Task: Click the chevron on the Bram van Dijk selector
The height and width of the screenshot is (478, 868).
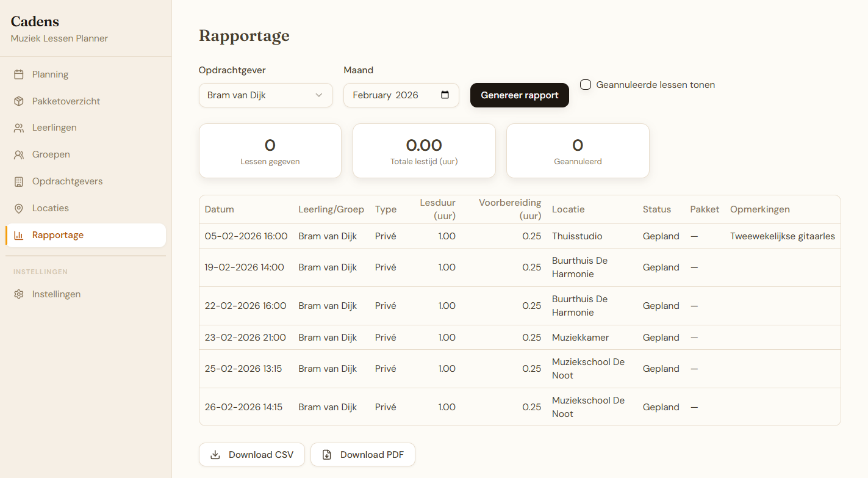Action: coord(318,95)
